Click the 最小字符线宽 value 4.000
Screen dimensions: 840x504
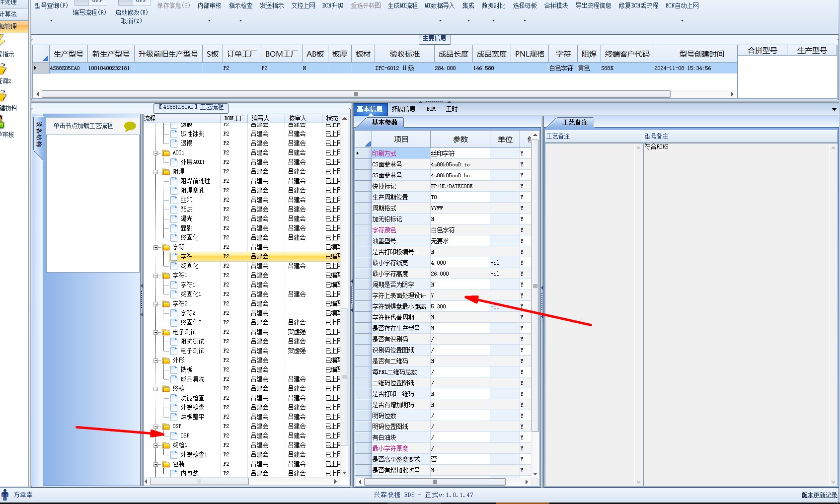click(x=460, y=263)
